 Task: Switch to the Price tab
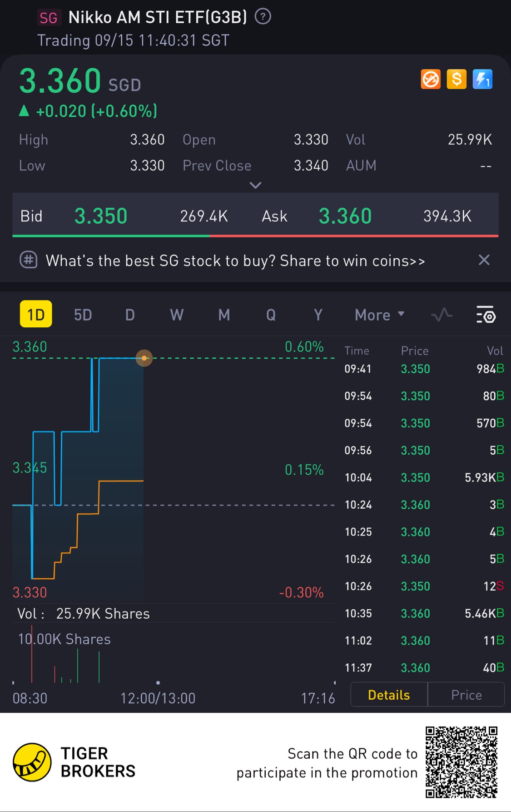(x=466, y=695)
